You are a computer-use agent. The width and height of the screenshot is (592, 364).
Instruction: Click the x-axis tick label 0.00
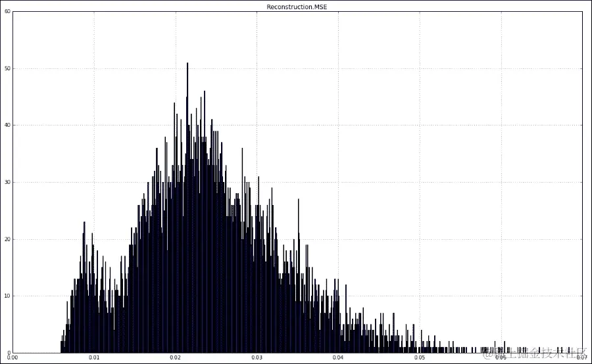[x=12, y=357]
